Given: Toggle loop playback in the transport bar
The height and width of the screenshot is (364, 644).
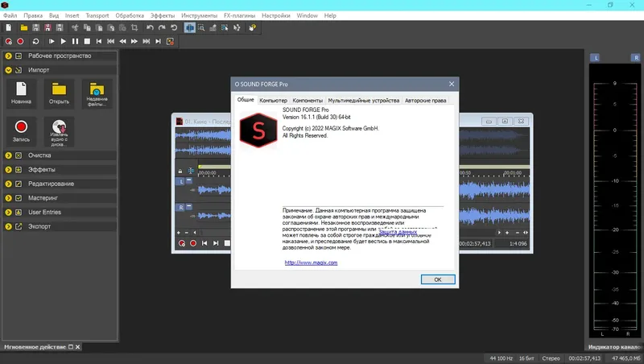Looking at the screenshot, I should [x=35, y=41].
